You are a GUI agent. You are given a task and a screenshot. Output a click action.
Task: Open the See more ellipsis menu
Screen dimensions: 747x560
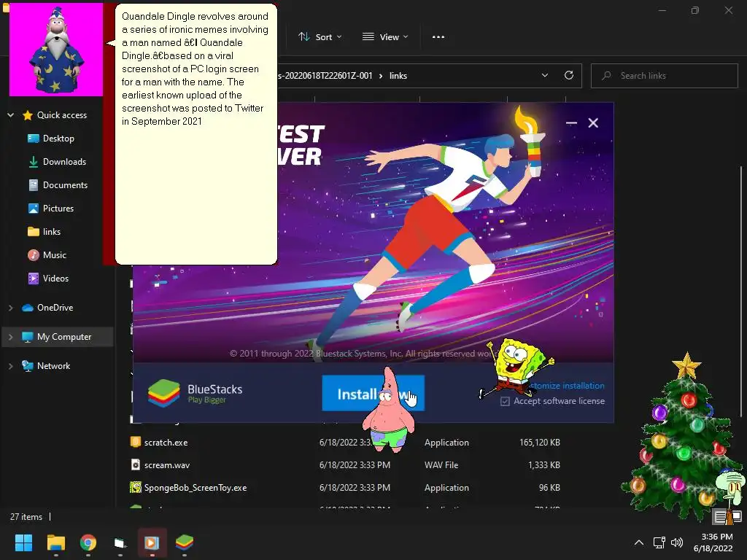(x=438, y=36)
